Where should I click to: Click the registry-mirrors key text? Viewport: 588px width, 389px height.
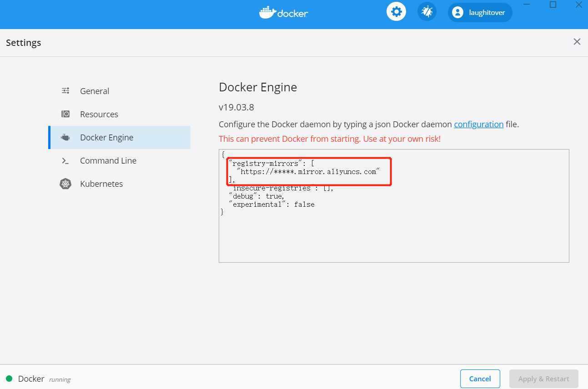tap(266, 164)
